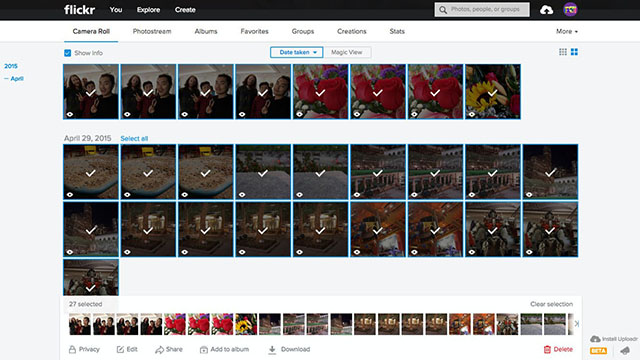Toggle the Show info checkbox
Viewport: 640px width, 360px height.
[x=68, y=53]
